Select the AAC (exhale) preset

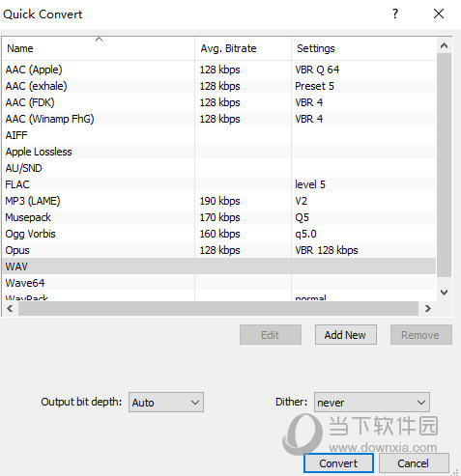pyautogui.click(x=219, y=86)
